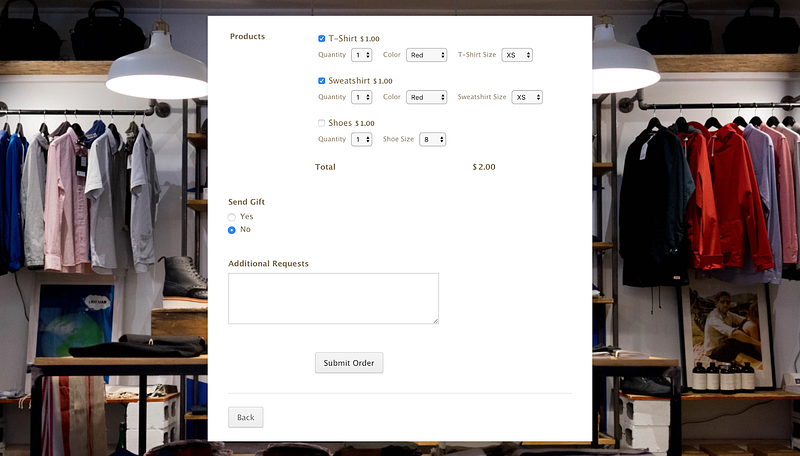Select No for Send Gift
Viewport: 800px width, 456px height.
(232, 230)
